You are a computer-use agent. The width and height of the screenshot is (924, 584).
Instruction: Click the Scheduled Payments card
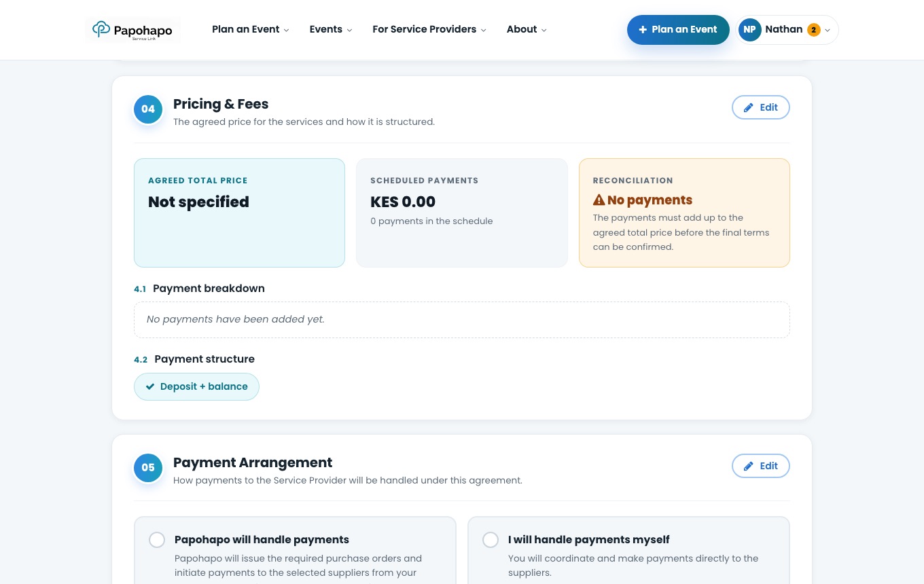[462, 213]
